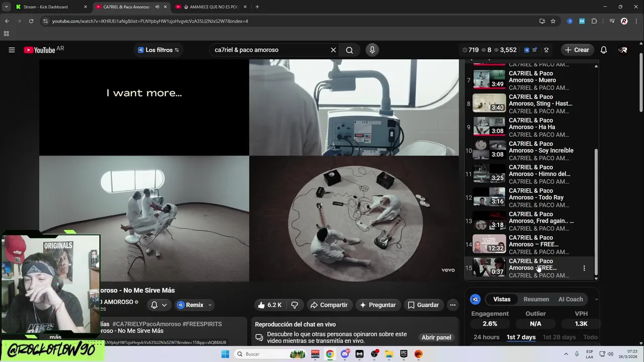Click the vidIQ round logo in stats panel
This screenshot has height=362, width=644.
coord(475,299)
